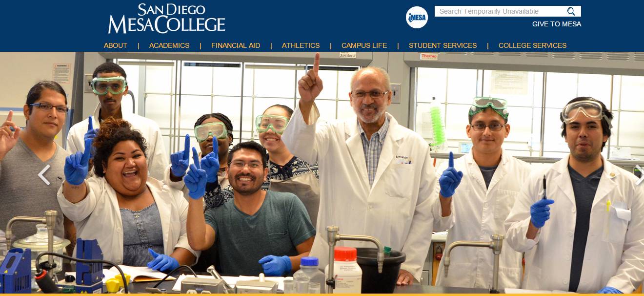Click the red Thermo label on fume hood
This screenshot has width=644, height=296.
coord(429,57)
